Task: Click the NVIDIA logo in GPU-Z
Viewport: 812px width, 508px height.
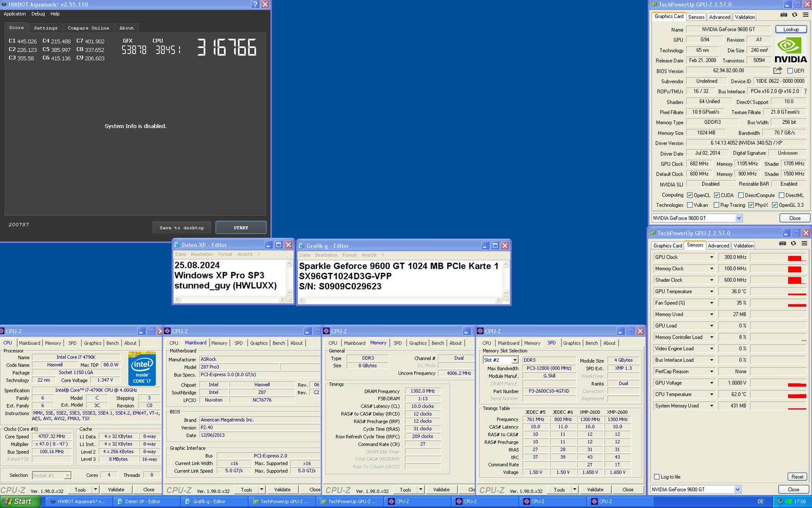Action: point(790,51)
